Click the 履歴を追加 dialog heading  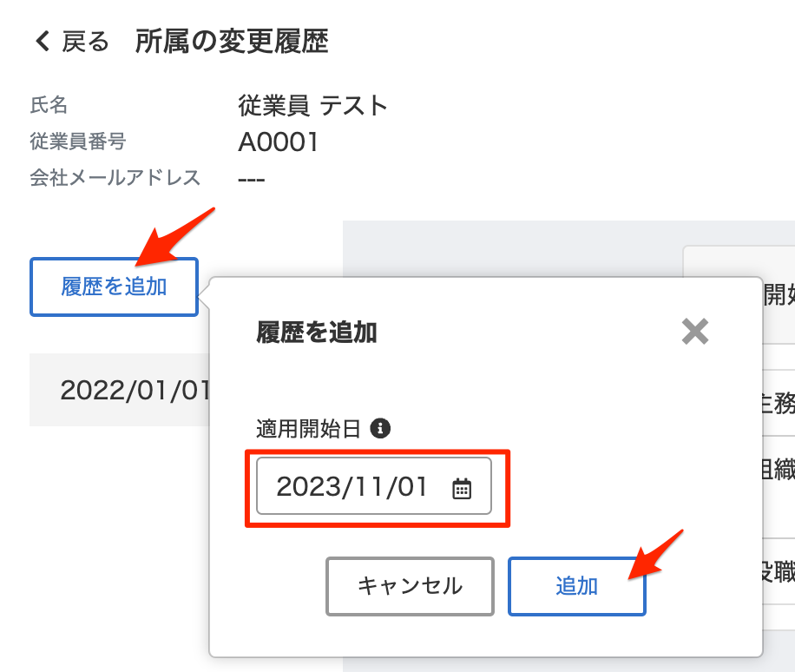pyautogui.click(x=317, y=332)
